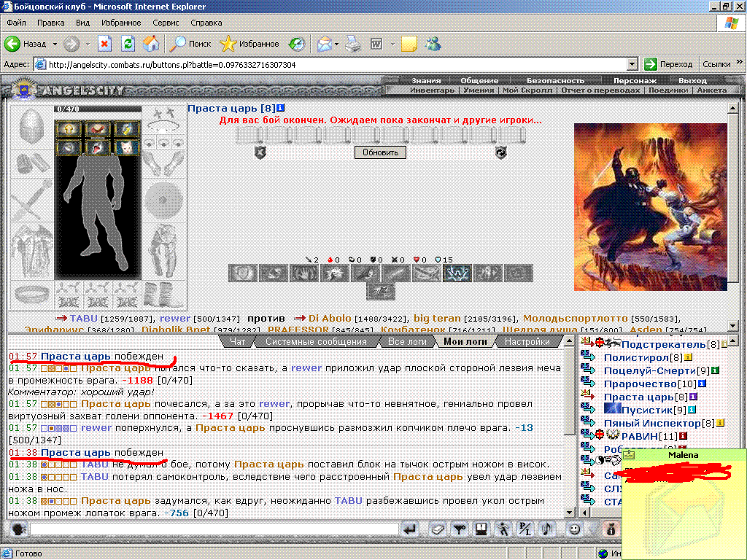Click the belt equipment slot
The image size is (747, 560).
[x=32, y=294]
